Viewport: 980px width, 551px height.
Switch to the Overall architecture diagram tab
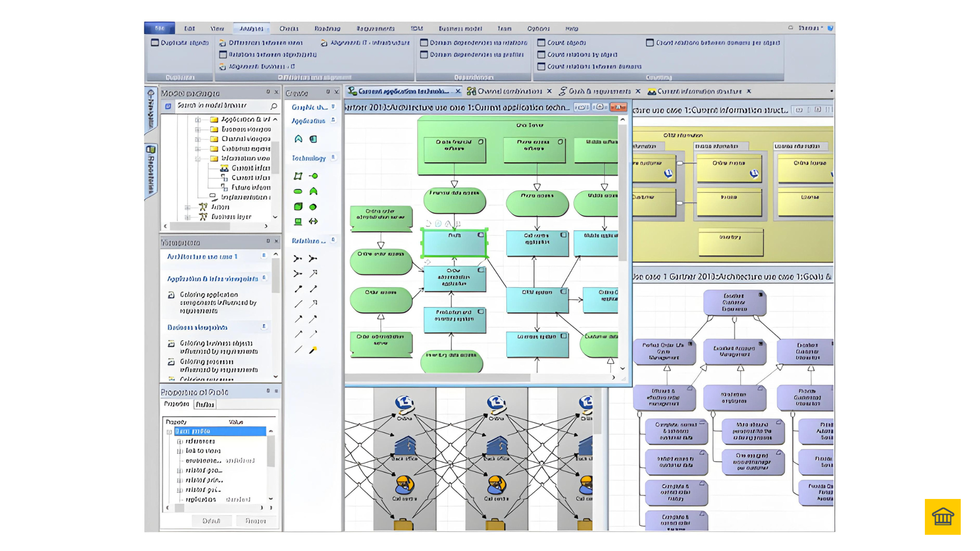tap(509, 91)
